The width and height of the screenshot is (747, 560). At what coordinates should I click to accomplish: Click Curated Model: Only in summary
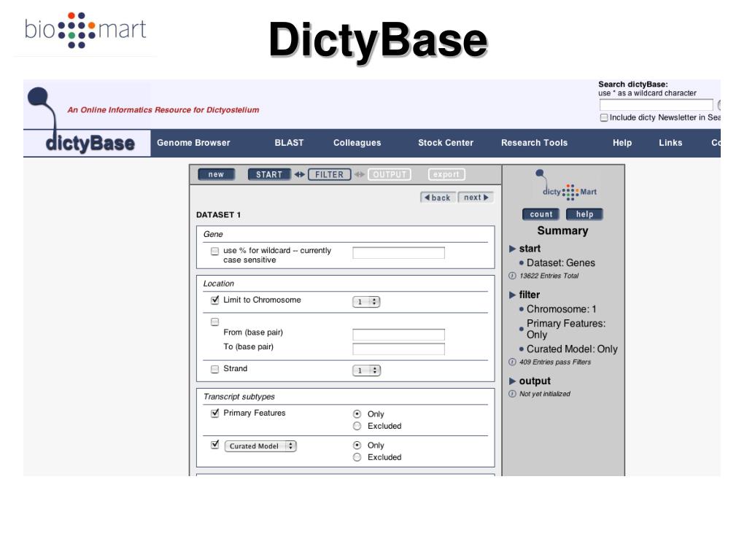(572, 349)
